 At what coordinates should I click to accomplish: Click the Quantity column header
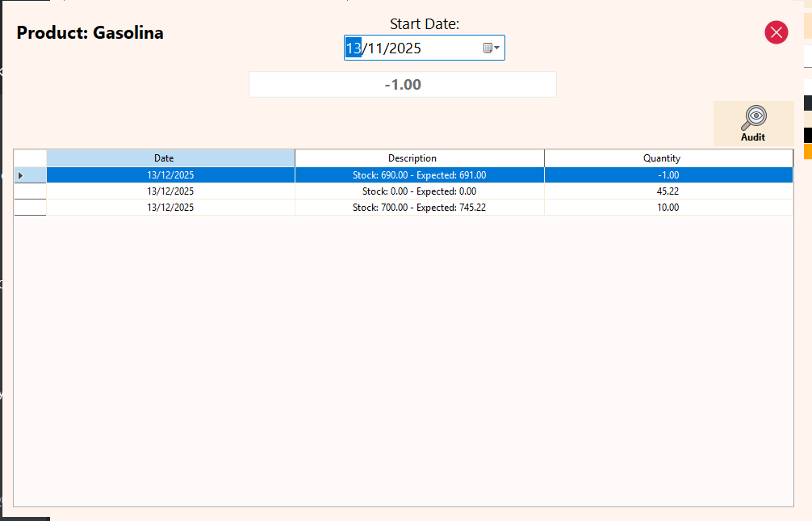click(662, 158)
